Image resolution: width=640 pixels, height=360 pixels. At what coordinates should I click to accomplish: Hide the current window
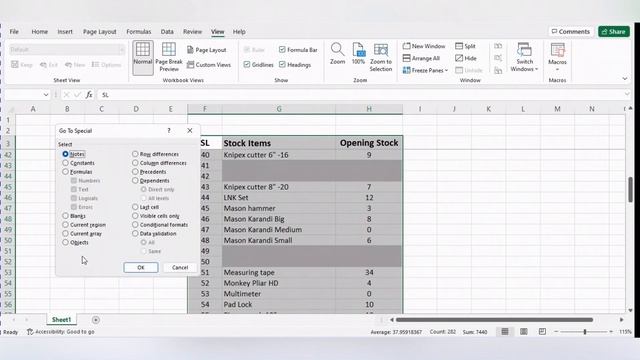point(466,58)
